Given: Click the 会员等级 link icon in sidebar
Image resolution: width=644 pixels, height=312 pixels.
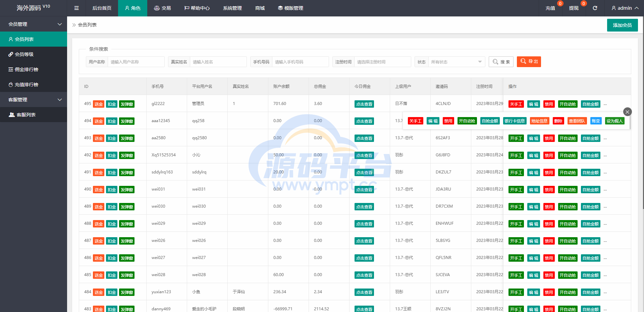Looking at the screenshot, I should pos(11,54).
